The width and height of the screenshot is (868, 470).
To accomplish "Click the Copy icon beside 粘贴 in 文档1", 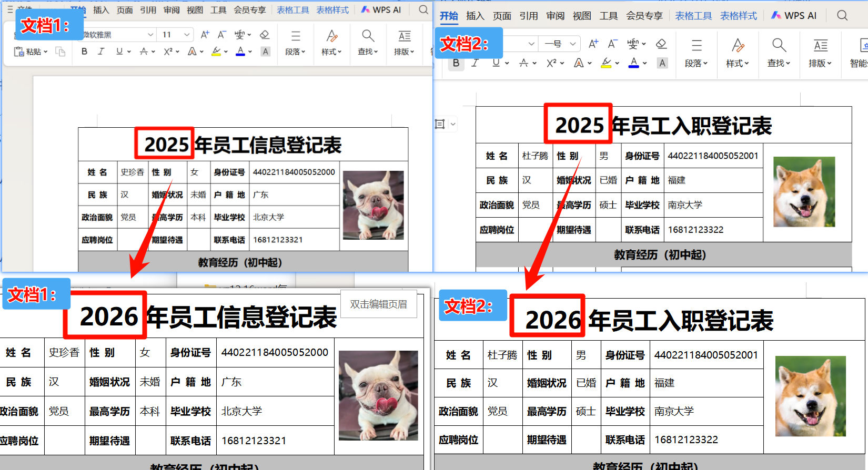I will click(x=60, y=52).
